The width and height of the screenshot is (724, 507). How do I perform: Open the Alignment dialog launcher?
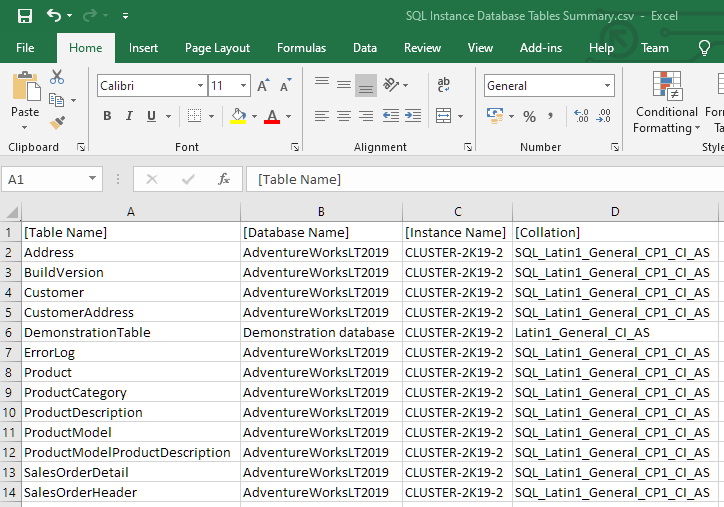(468, 147)
